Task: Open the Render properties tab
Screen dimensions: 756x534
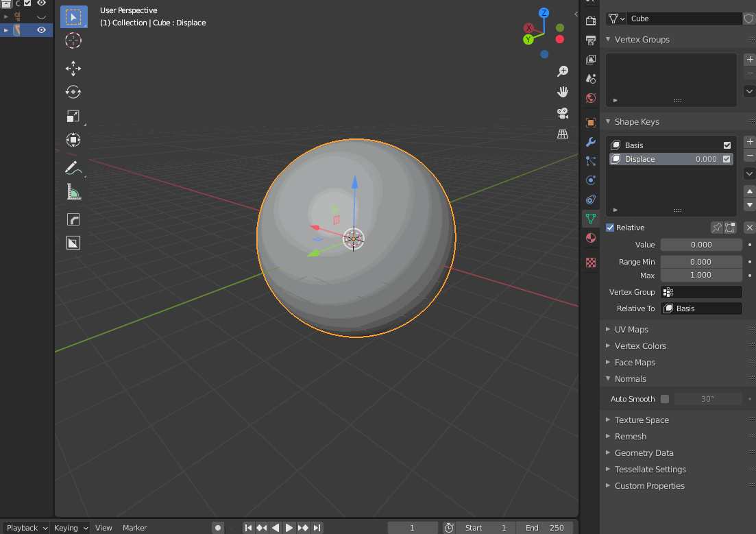Action: [591, 21]
